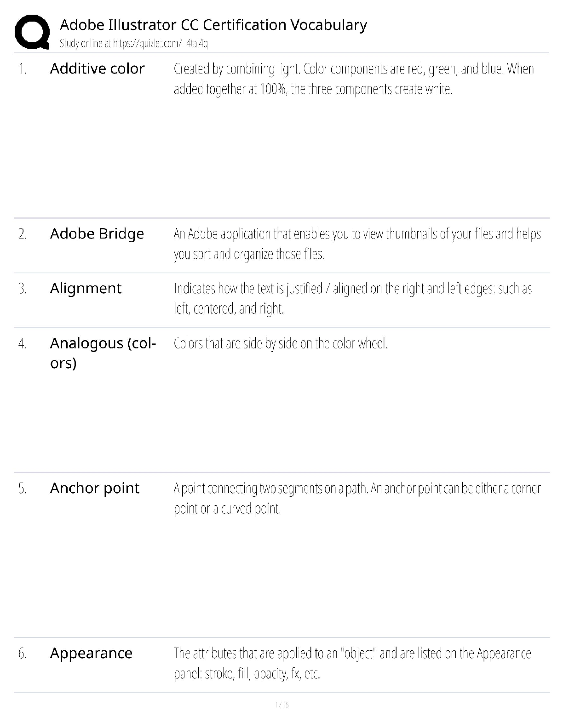This screenshot has width=563, height=728.
Task: Select the term Additive color
Action: 97,68
